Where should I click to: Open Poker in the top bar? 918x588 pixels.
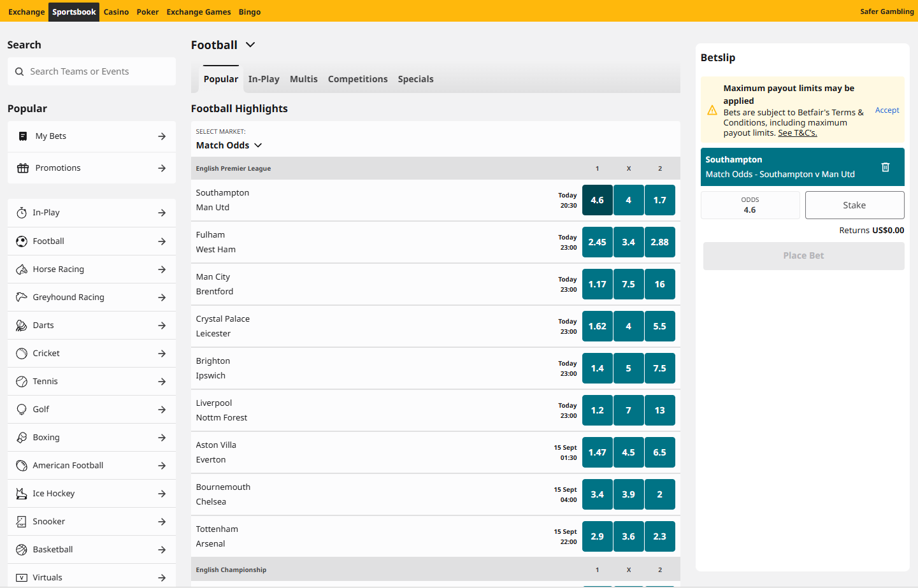[x=148, y=12]
